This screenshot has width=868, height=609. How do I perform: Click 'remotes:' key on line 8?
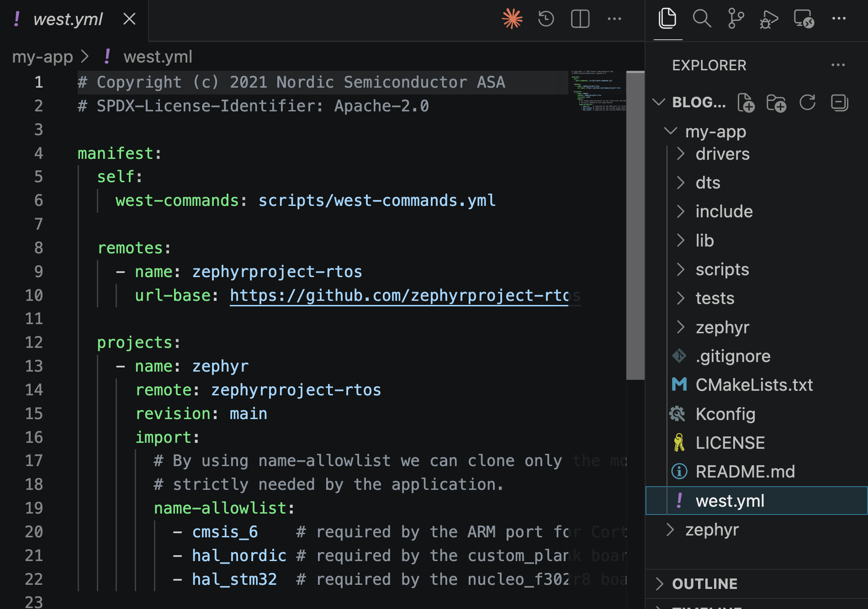pyautogui.click(x=134, y=248)
